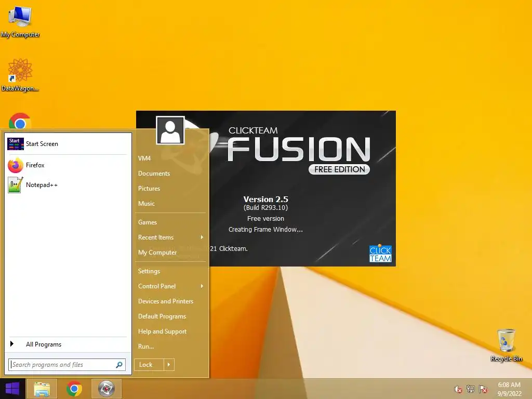The height and width of the screenshot is (399, 532).
Task: Open shutdown options arrow next to Lock
Action: pos(169,365)
